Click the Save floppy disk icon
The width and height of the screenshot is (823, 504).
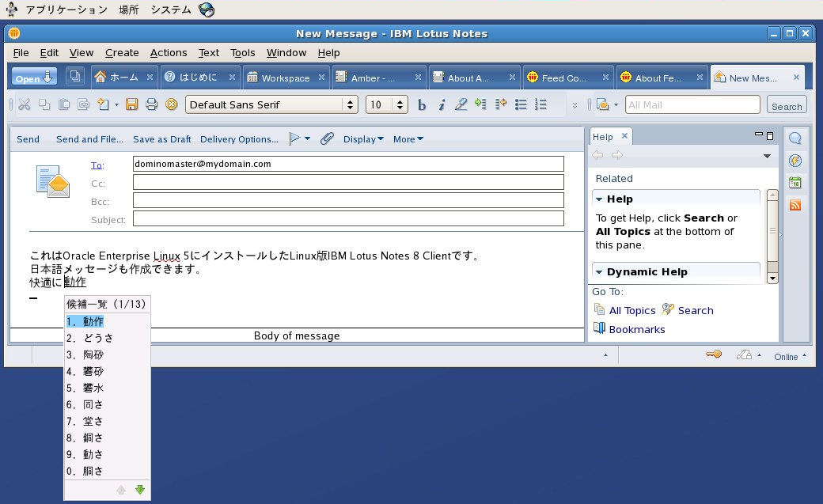click(x=131, y=104)
